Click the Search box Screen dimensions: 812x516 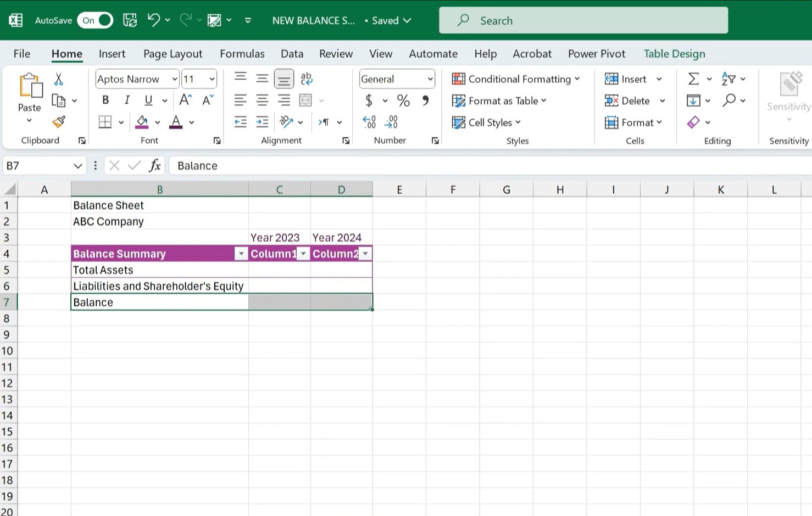click(583, 20)
